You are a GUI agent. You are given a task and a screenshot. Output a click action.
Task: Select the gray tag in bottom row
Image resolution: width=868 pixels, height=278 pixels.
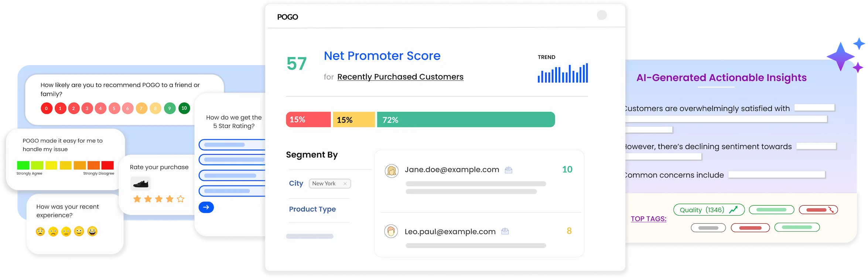pyautogui.click(x=708, y=228)
